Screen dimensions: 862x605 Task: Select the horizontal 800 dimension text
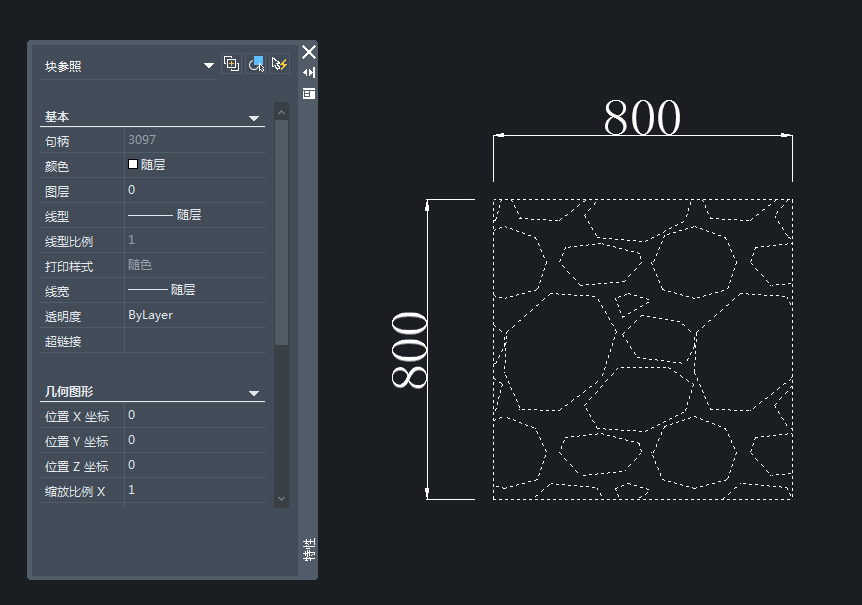point(642,118)
